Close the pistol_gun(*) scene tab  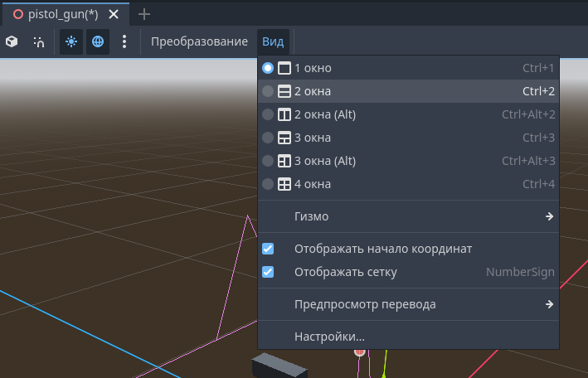point(114,14)
